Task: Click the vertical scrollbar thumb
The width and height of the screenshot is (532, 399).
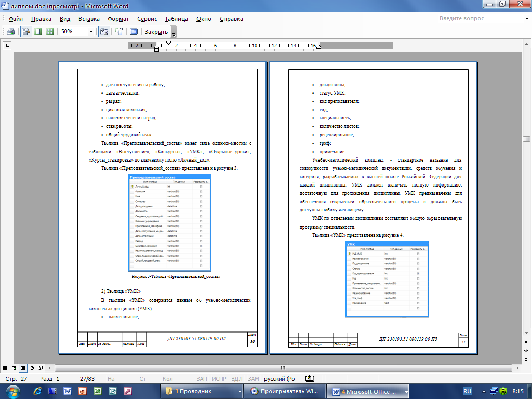Action: 526,139
